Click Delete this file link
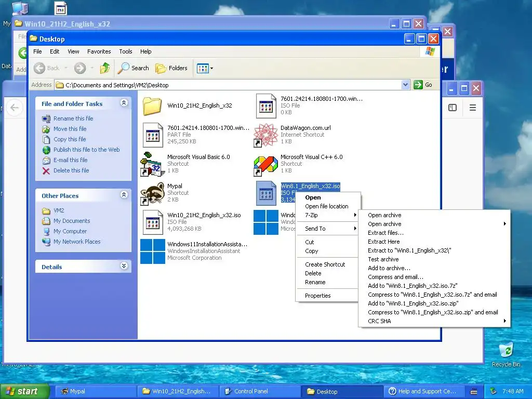Image resolution: width=532 pixels, height=399 pixels. pos(71,170)
